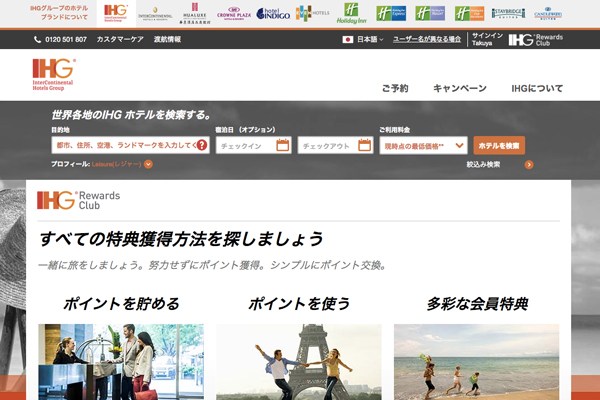Click IHGグループのホテルブランドについて link

tap(59, 13)
